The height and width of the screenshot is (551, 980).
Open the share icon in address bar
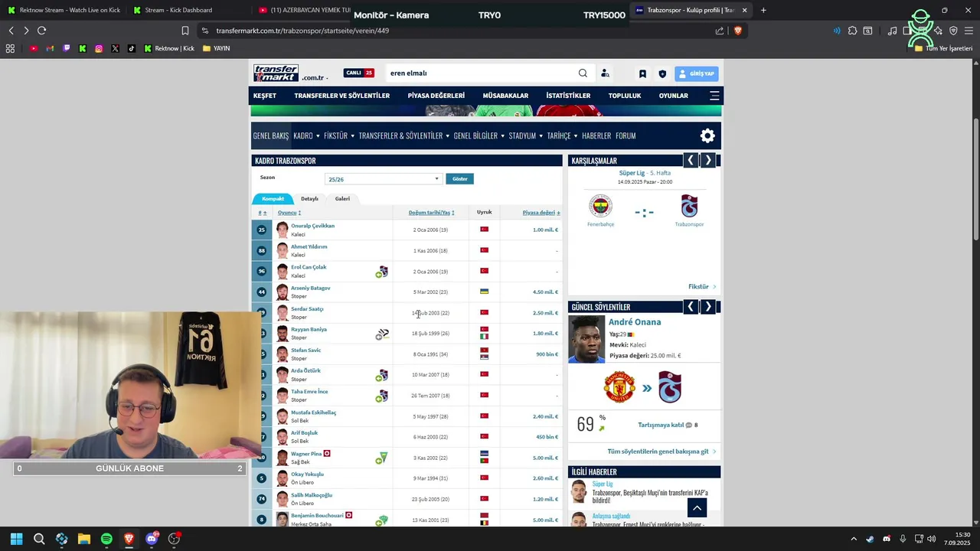pos(720,31)
